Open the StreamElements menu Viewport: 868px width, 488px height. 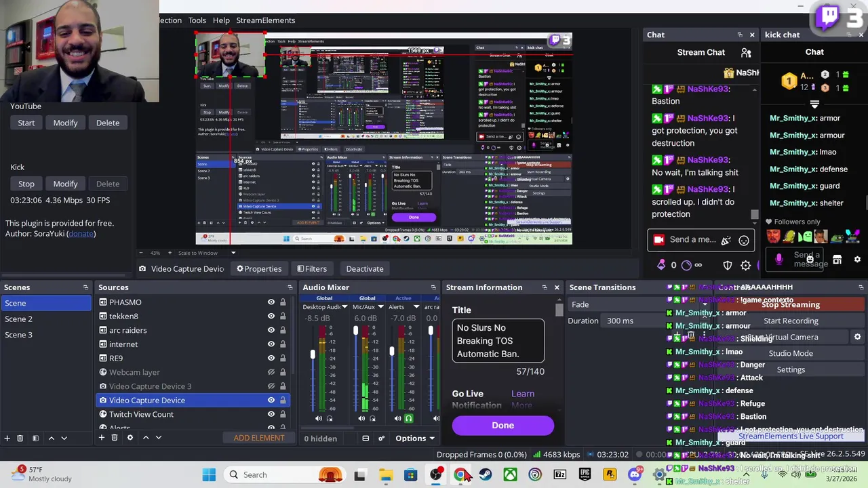click(265, 20)
